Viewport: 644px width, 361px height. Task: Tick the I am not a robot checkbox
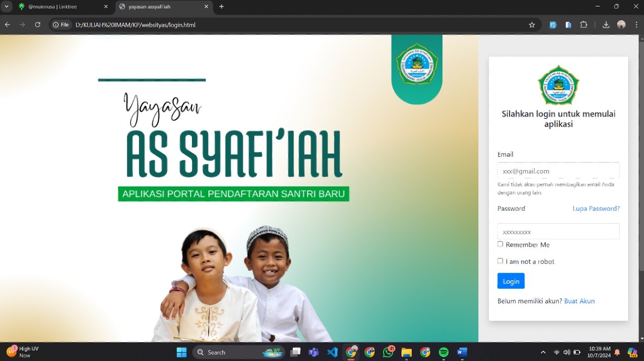coord(500,261)
